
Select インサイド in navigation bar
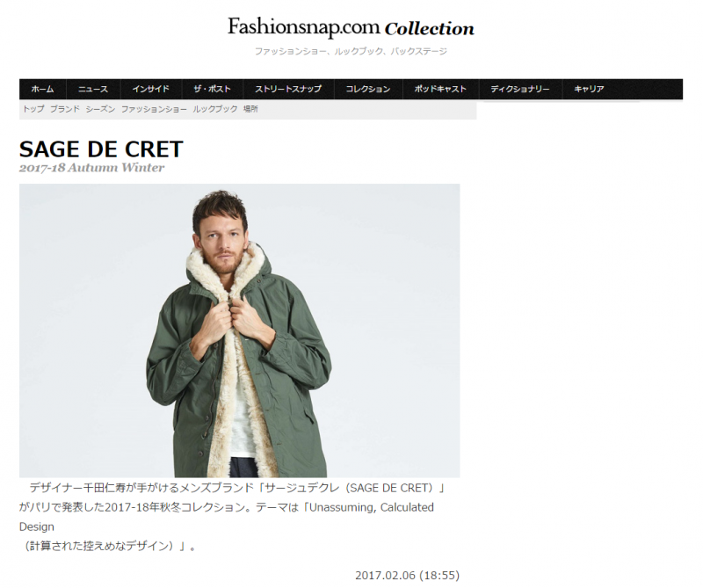click(x=150, y=89)
